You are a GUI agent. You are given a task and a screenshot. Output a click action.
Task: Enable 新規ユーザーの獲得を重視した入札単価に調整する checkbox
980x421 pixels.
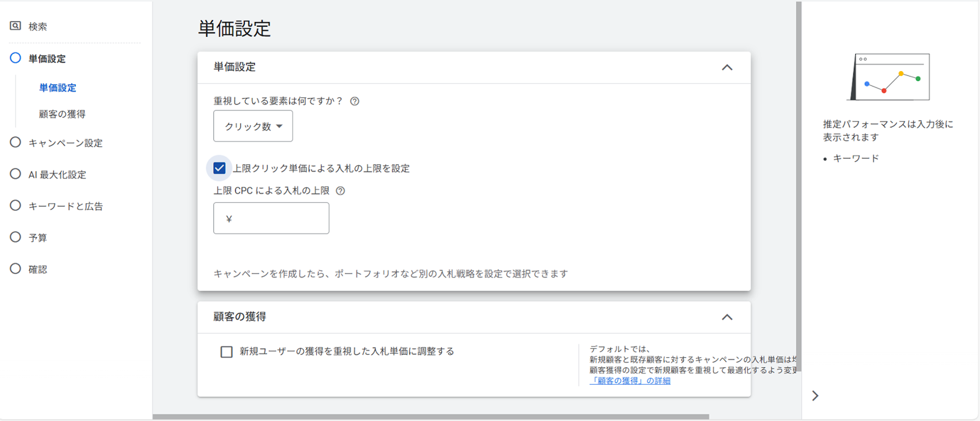tap(227, 352)
